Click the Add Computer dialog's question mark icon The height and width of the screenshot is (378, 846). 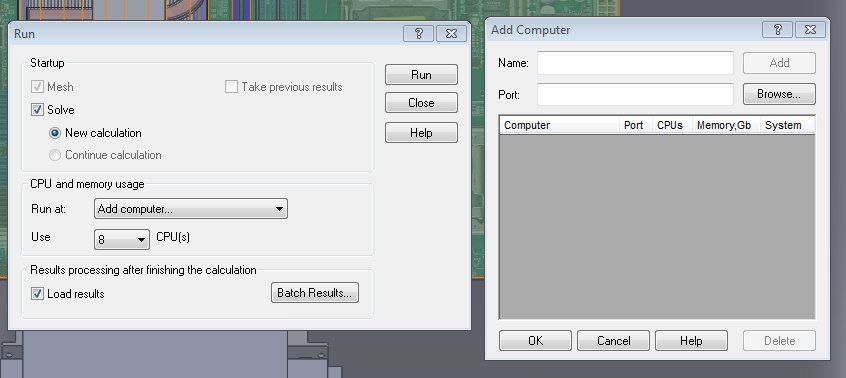point(777,30)
